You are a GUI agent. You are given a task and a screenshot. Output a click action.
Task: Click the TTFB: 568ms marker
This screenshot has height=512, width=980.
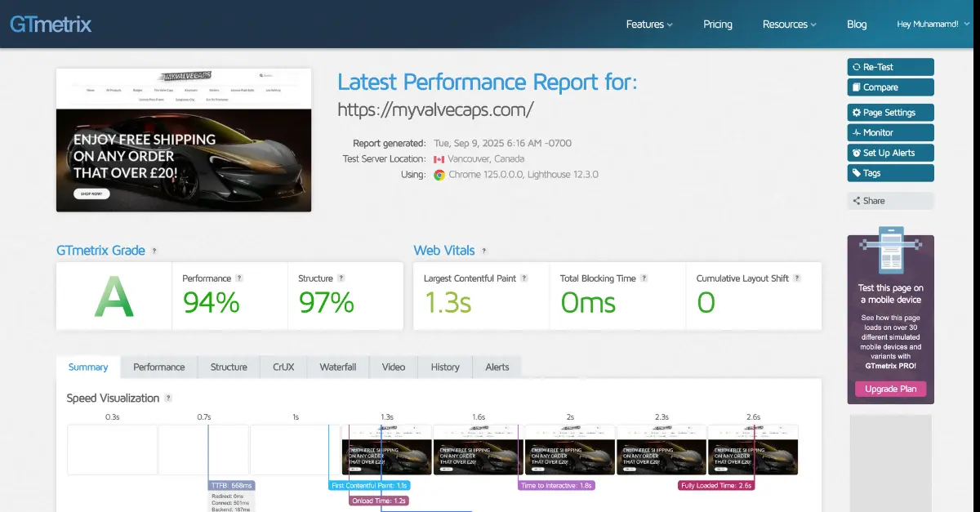coord(233,485)
